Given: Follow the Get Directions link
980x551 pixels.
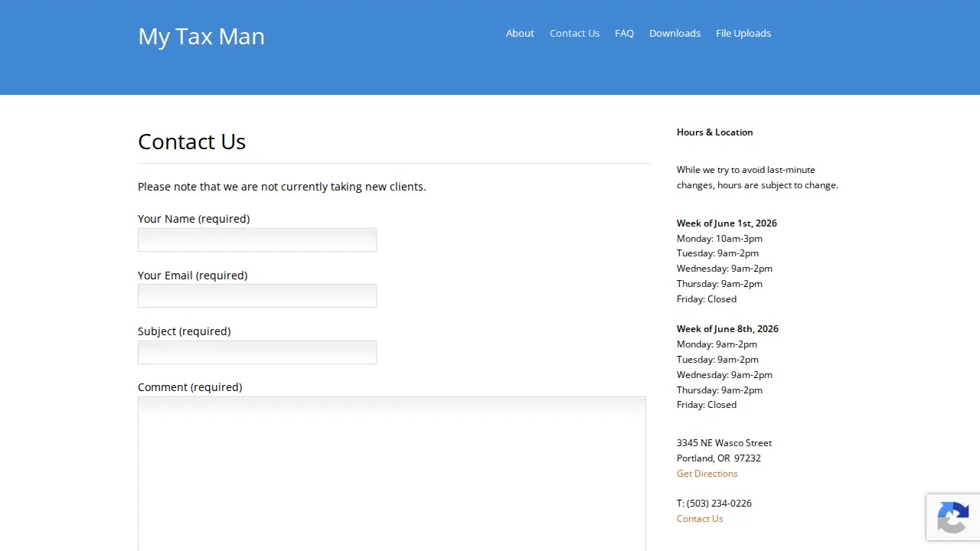Looking at the screenshot, I should pyautogui.click(x=707, y=473).
